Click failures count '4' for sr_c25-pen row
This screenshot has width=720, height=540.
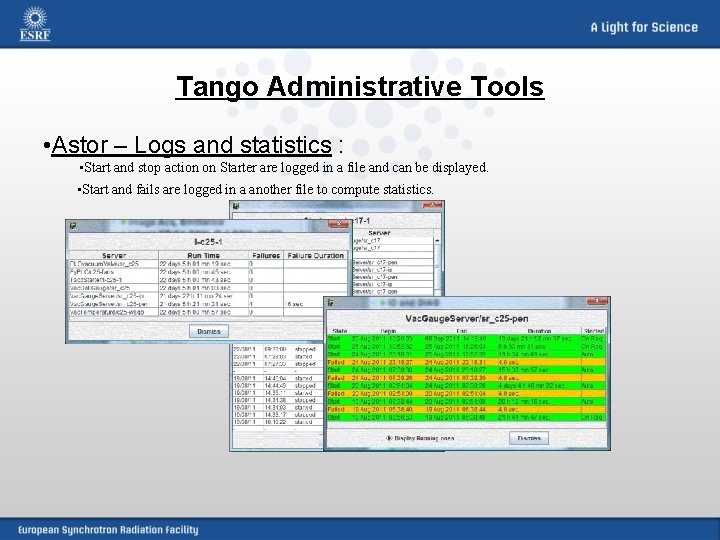click(266, 304)
